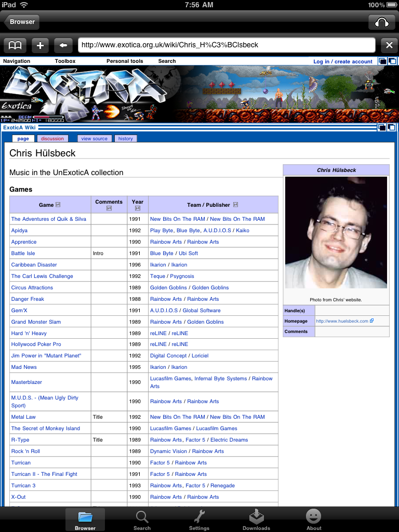399x532 pixels.
Task: Open the Search menu on wiki bar
Action: (x=167, y=61)
